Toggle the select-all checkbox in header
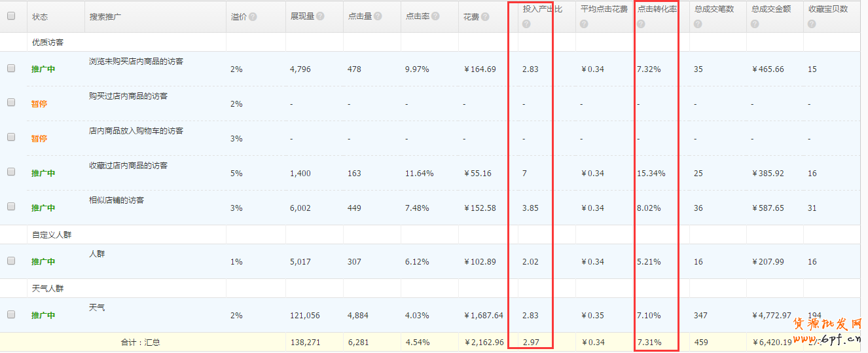The width and height of the screenshot is (868, 353). click(11, 16)
